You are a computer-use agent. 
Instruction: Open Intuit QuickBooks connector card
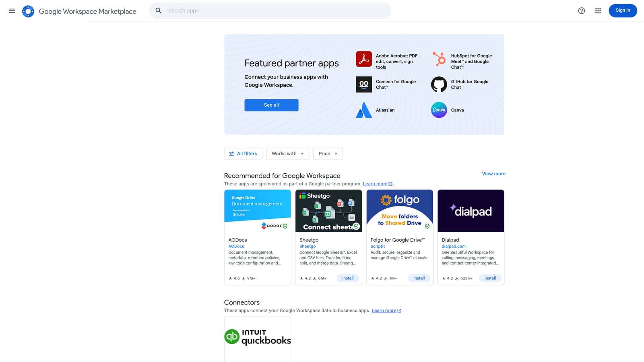click(x=258, y=339)
